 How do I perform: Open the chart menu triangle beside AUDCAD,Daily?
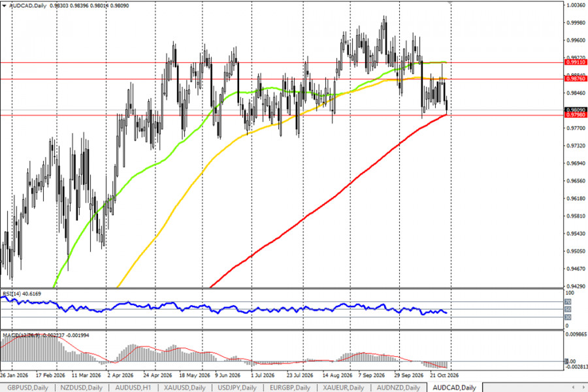4,6
